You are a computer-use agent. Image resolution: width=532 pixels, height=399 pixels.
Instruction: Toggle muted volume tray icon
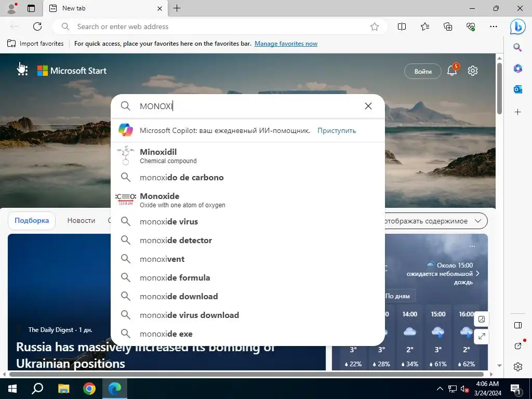tap(465, 389)
